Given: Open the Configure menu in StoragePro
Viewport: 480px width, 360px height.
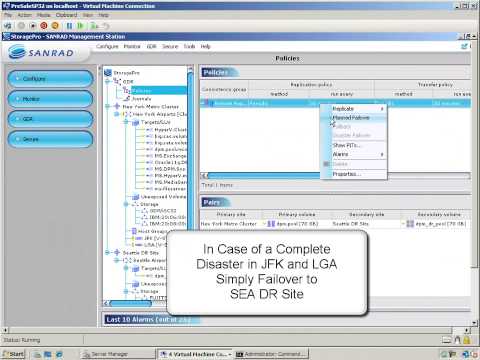Looking at the screenshot, I should point(107,46).
